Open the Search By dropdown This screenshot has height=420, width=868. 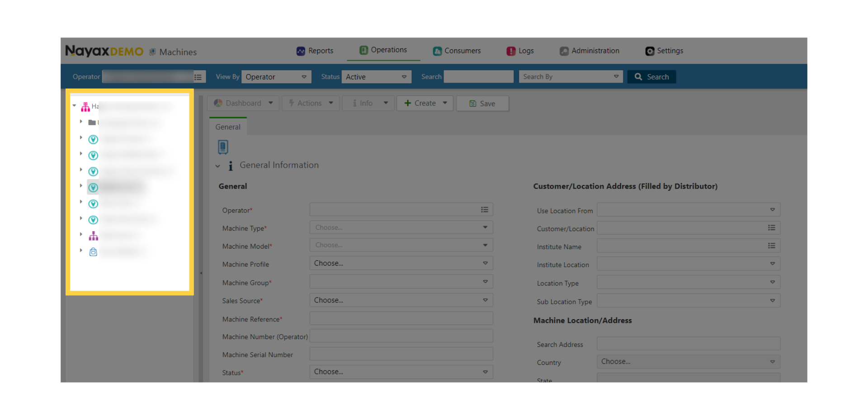(571, 77)
